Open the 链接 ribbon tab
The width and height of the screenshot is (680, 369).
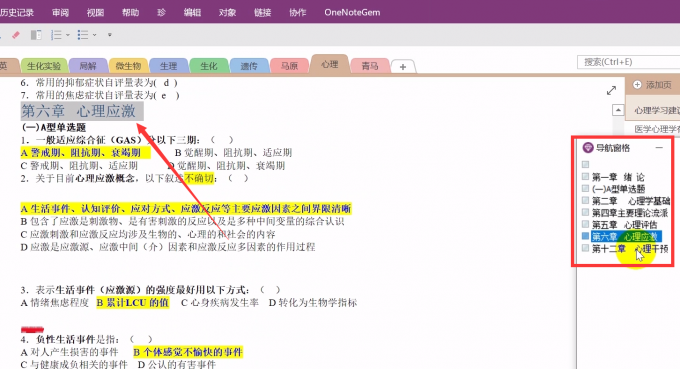pyautogui.click(x=262, y=13)
